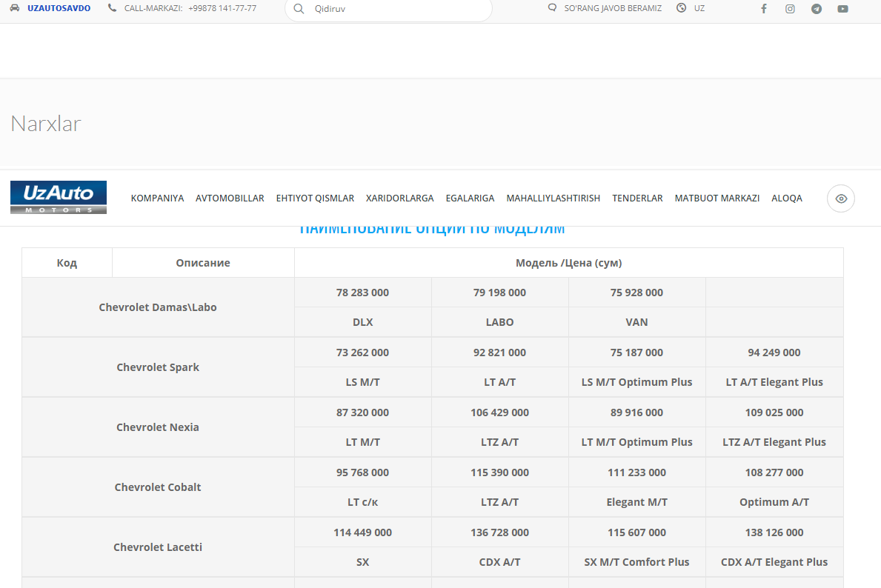Select ALOQA in navigation bar
Screen dimensions: 881x588
click(786, 198)
